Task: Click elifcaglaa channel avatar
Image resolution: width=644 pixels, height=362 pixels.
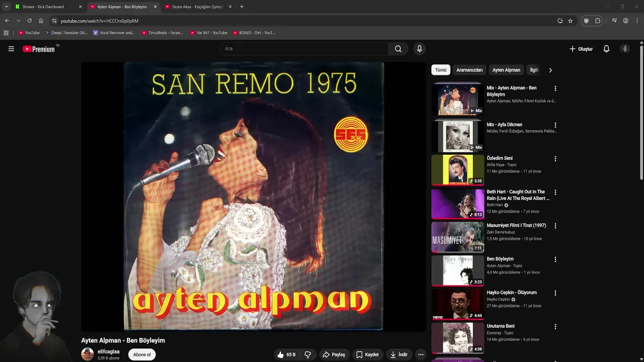Action: [88, 354]
